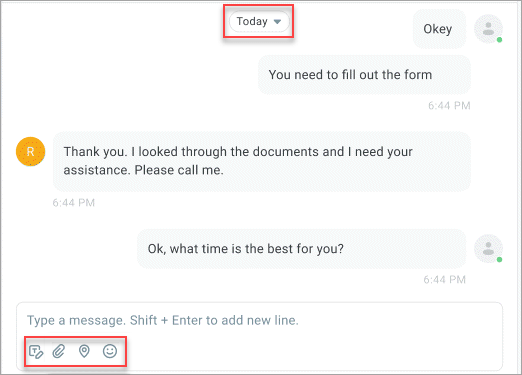Click the timestamp under the last message
Viewport: 522px width, 375px height.
point(444,280)
